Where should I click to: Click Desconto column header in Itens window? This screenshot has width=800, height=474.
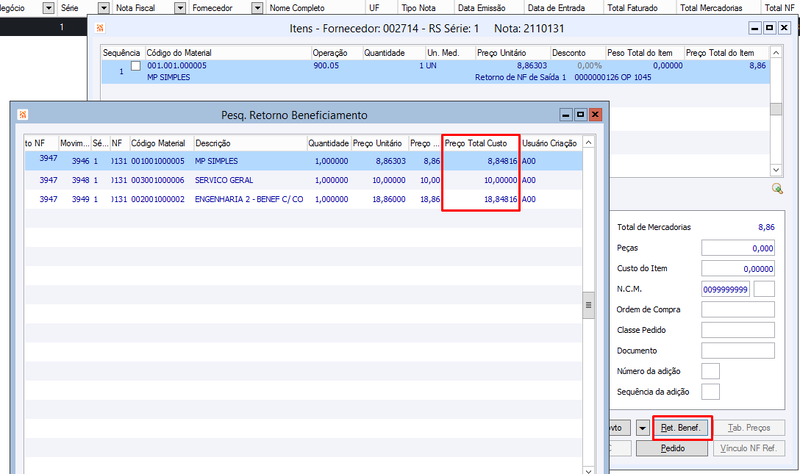pyautogui.click(x=578, y=53)
